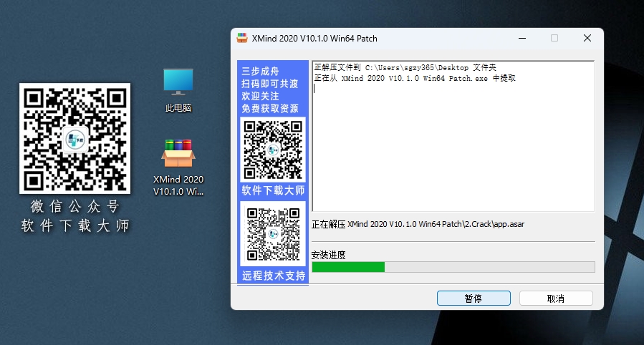Close the XMind Patch installer window
644x345 pixels.
pos(587,38)
